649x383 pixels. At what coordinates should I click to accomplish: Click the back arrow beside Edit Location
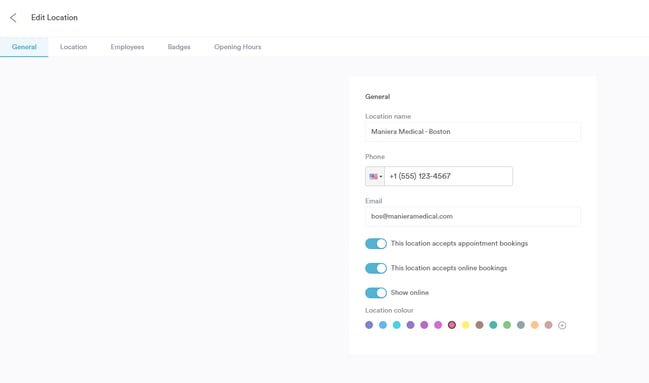pos(13,18)
